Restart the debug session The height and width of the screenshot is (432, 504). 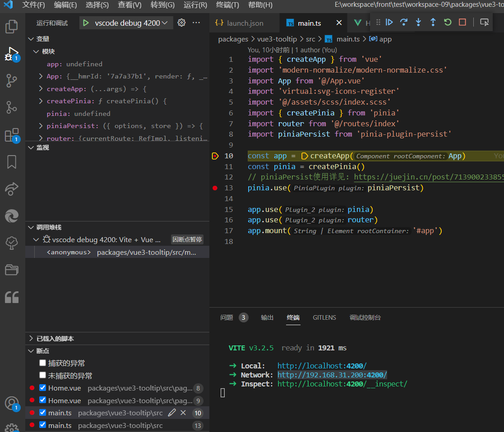(448, 22)
